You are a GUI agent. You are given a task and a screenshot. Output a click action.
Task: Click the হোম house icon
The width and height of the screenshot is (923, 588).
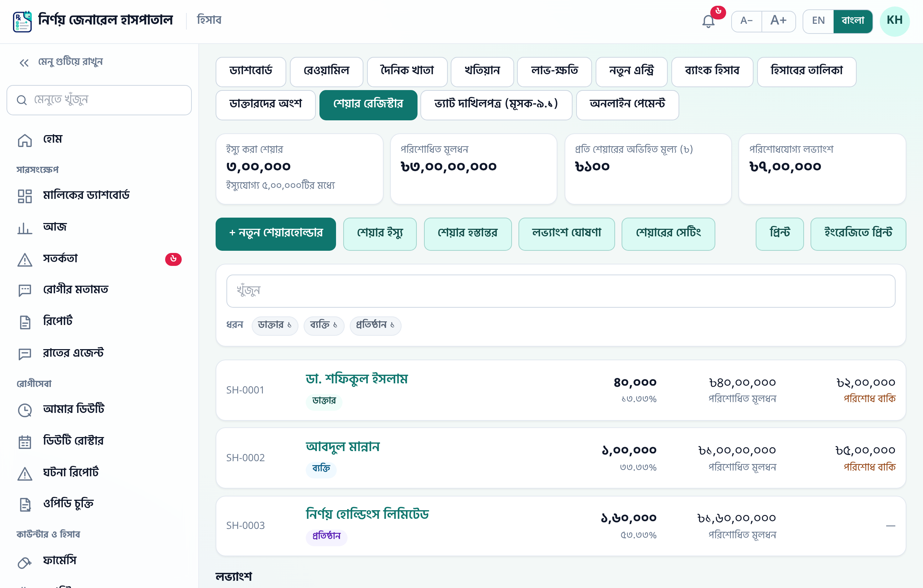tap(25, 140)
